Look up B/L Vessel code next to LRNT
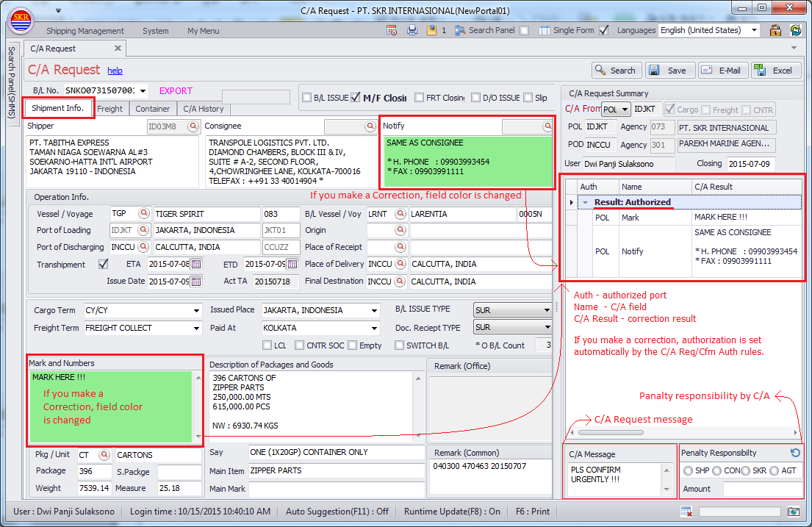The image size is (812, 527). pos(400,213)
